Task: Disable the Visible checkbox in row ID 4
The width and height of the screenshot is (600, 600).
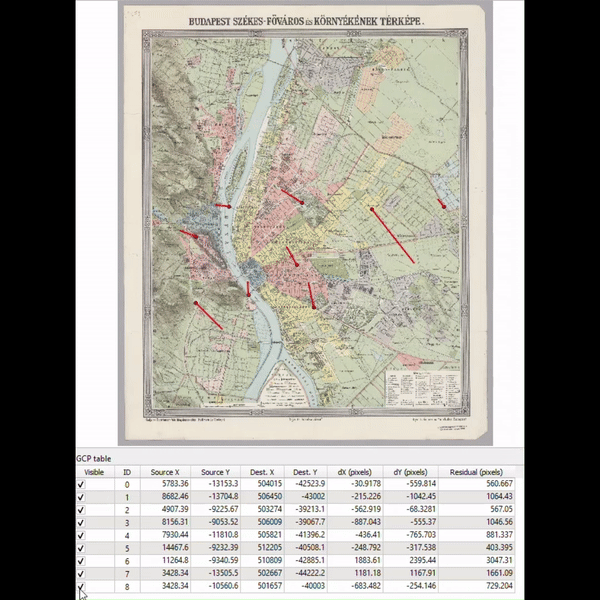Action: tap(81, 535)
